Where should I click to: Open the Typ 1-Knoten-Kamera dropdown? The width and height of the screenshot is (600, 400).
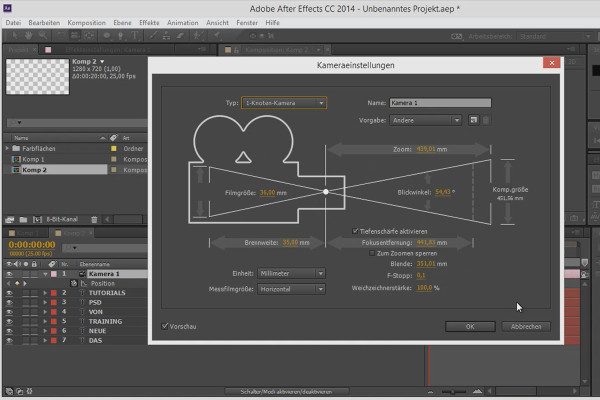pyautogui.click(x=284, y=103)
